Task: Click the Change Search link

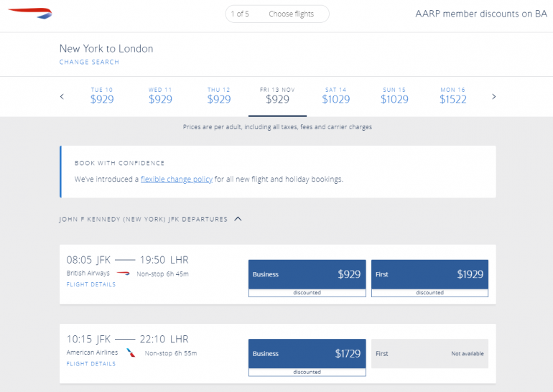Action: point(89,62)
